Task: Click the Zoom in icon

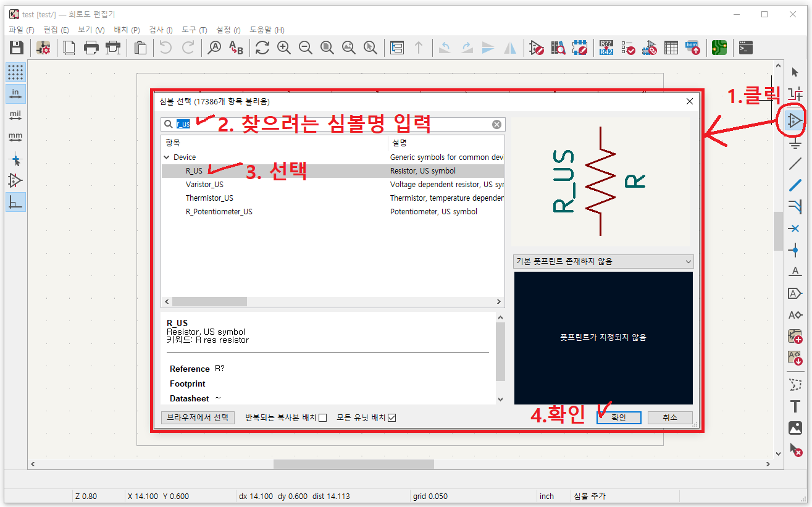Action: [284, 48]
